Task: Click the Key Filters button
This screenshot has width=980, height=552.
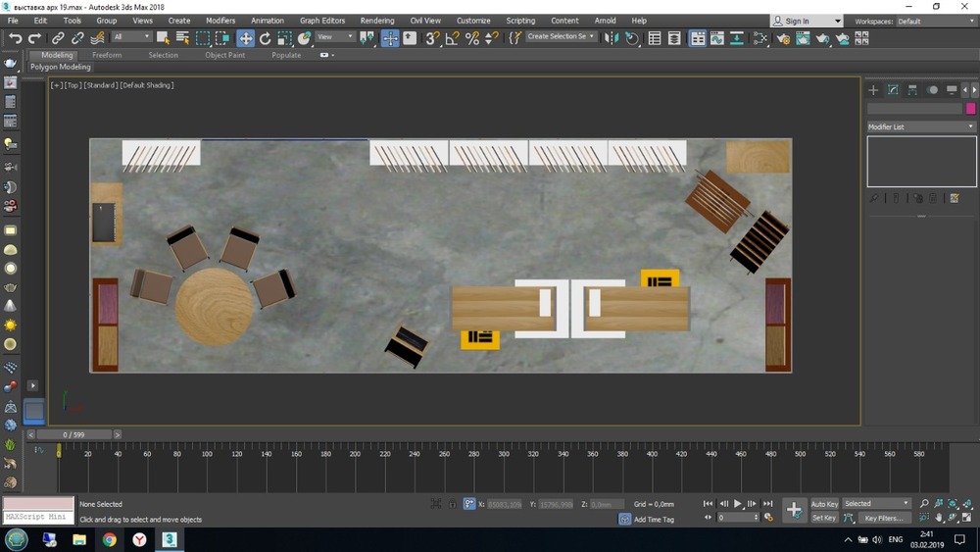Action: [x=883, y=518]
